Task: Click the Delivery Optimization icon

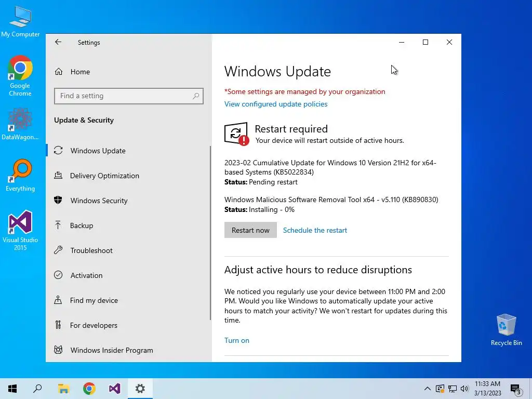Action: click(x=58, y=176)
